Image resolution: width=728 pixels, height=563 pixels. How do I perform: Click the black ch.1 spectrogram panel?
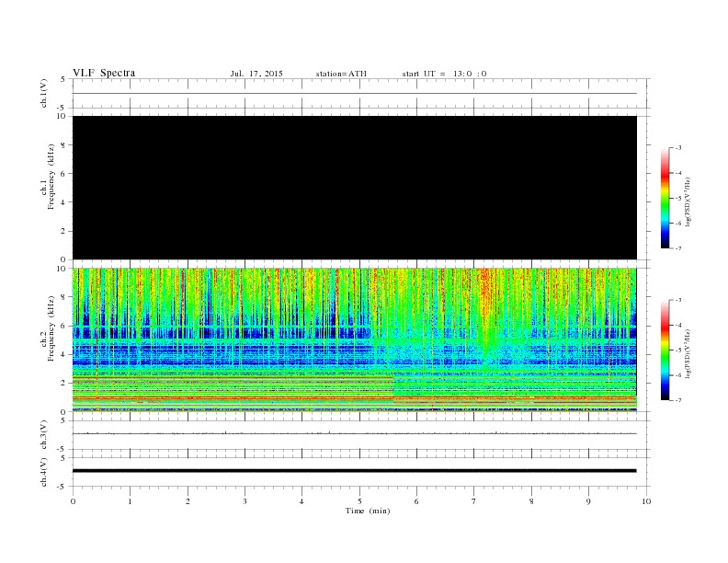tap(355, 188)
